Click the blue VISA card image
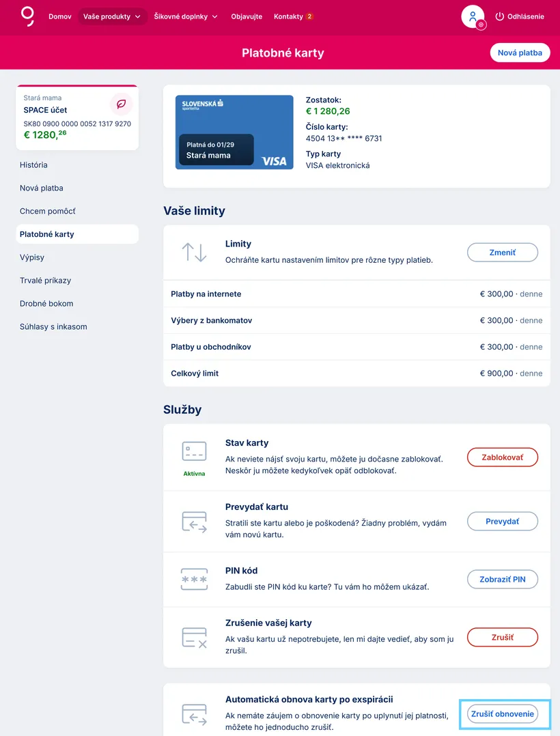This screenshot has width=560, height=736. 234,132
